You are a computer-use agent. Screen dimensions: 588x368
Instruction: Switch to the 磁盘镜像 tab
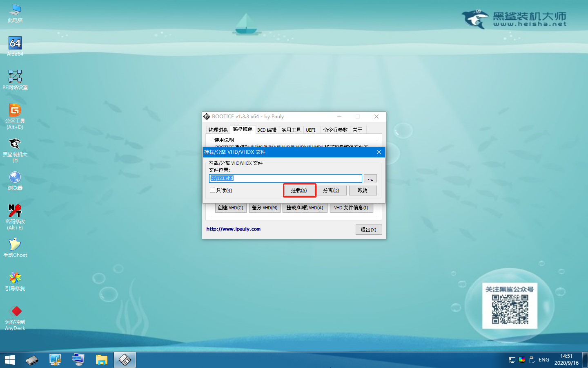243,129
